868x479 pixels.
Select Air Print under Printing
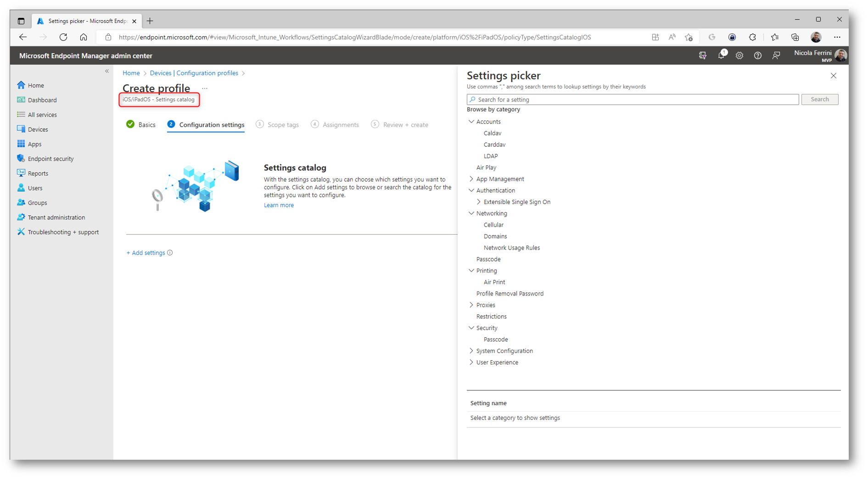coord(494,282)
